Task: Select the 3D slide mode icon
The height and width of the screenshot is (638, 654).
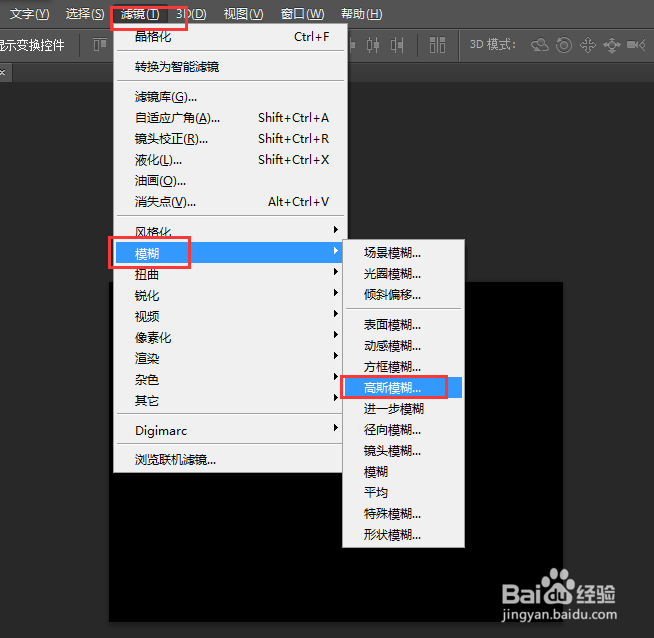Action: tap(611, 45)
